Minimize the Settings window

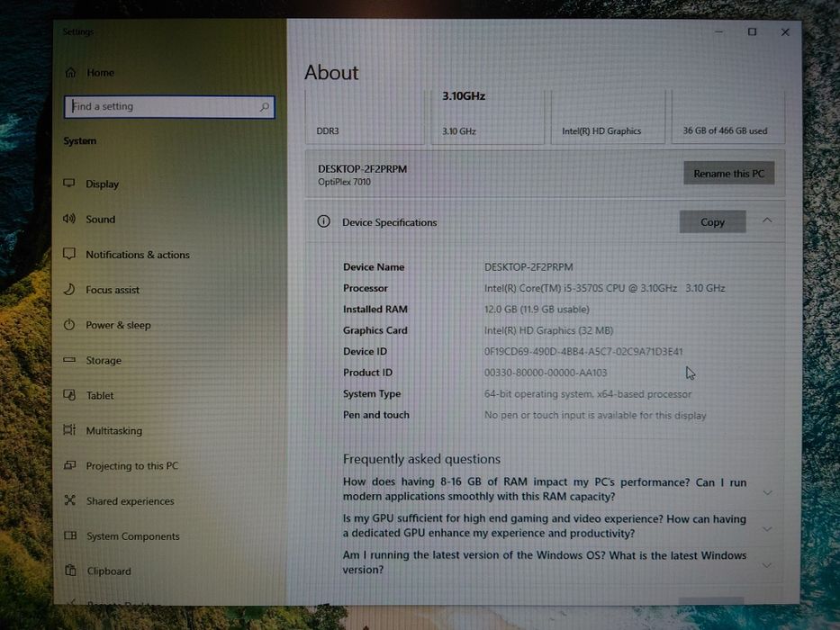[x=719, y=32]
